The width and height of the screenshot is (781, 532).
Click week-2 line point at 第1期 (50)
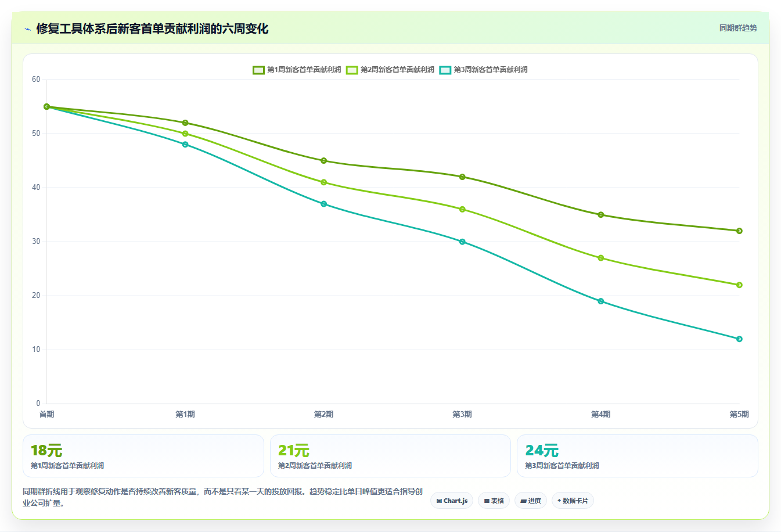point(185,134)
